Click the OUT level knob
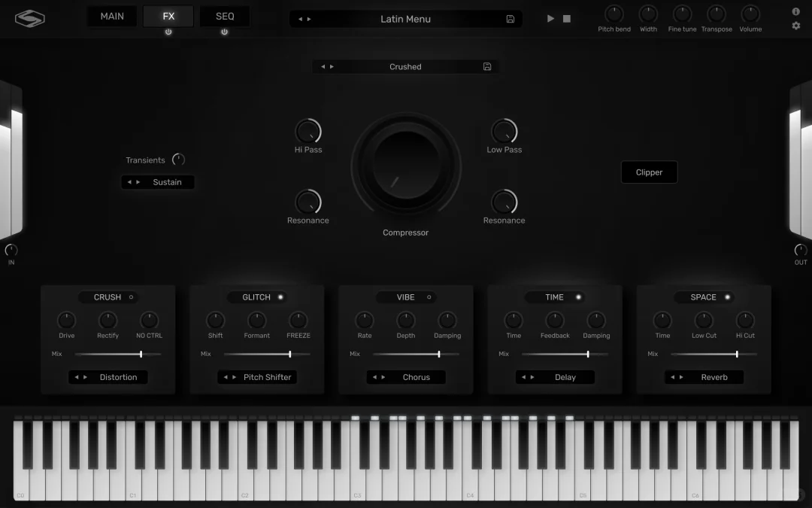Viewport: 812px width, 508px height. tap(801, 251)
